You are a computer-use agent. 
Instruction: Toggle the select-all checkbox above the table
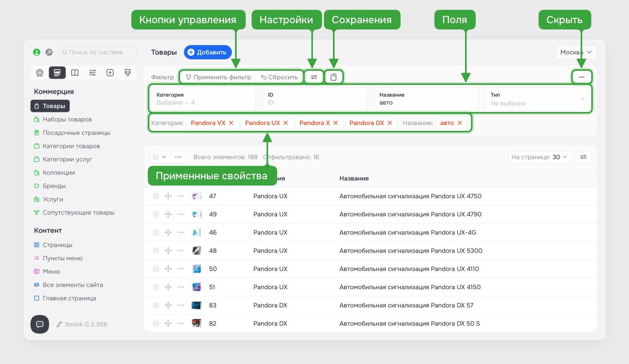coord(156,157)
